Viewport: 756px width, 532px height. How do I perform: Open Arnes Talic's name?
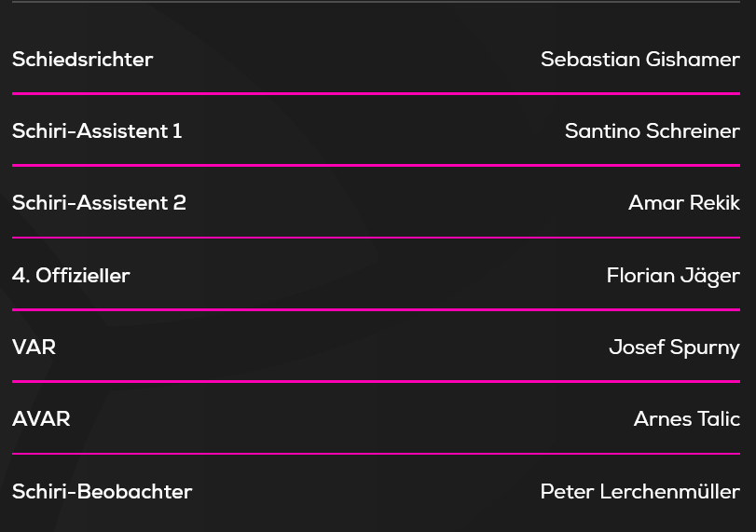(x=687, y=419)
